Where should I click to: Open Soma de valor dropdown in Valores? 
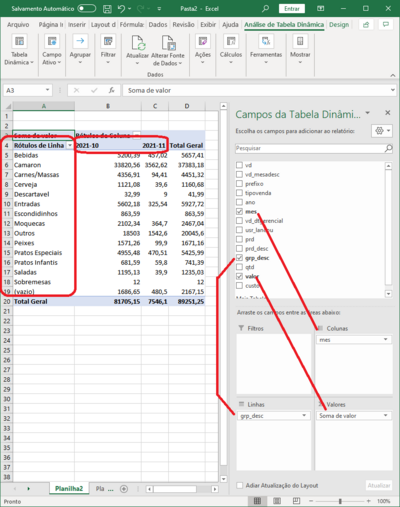tap(386, 415)
